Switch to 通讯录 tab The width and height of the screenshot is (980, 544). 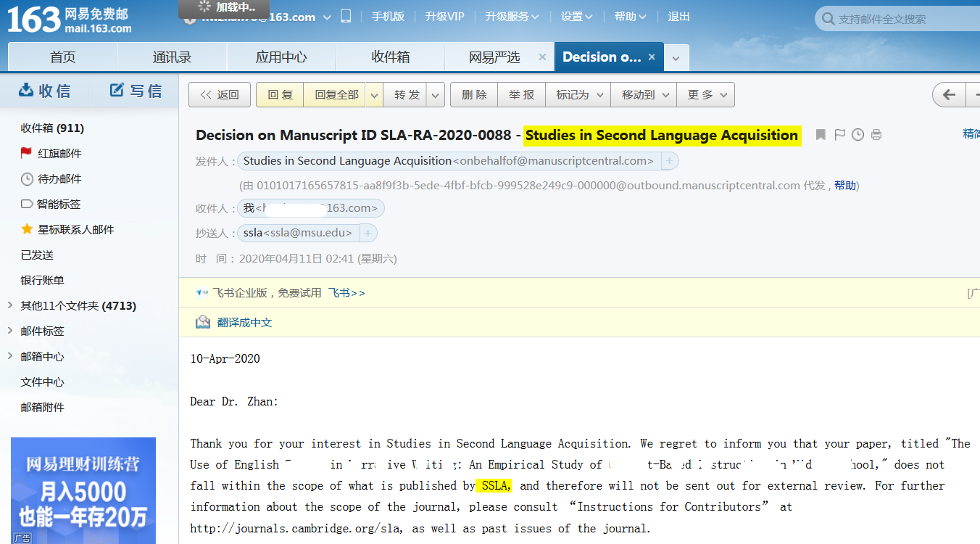(172, 57)
